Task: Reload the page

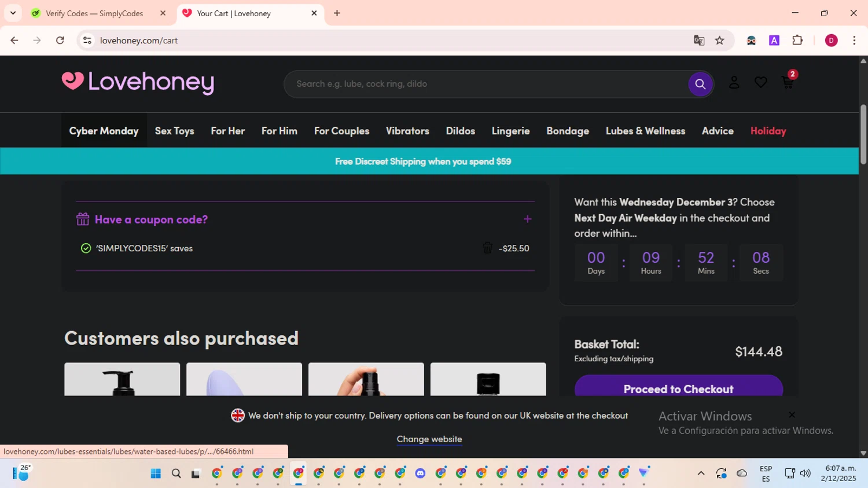Action: [60, 40]
